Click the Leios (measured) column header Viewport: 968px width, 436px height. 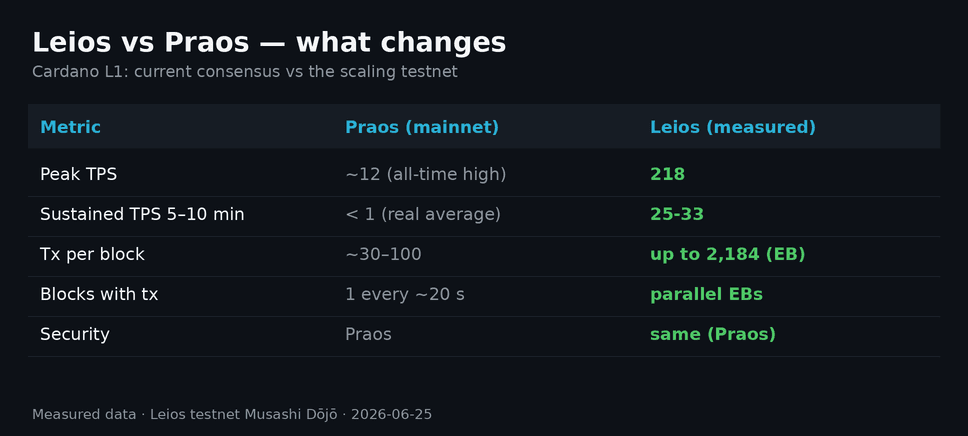pos(733,127)
